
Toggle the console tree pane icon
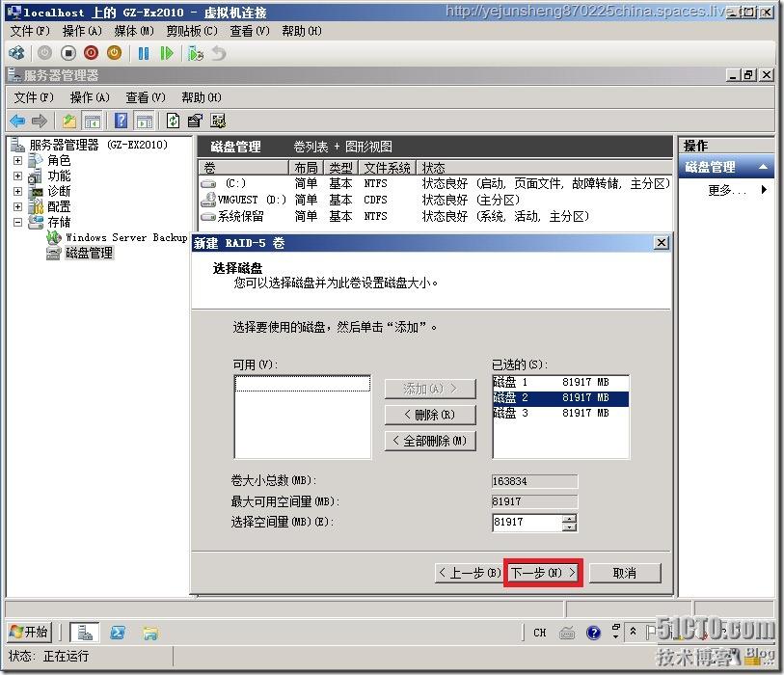coord(93,121)
